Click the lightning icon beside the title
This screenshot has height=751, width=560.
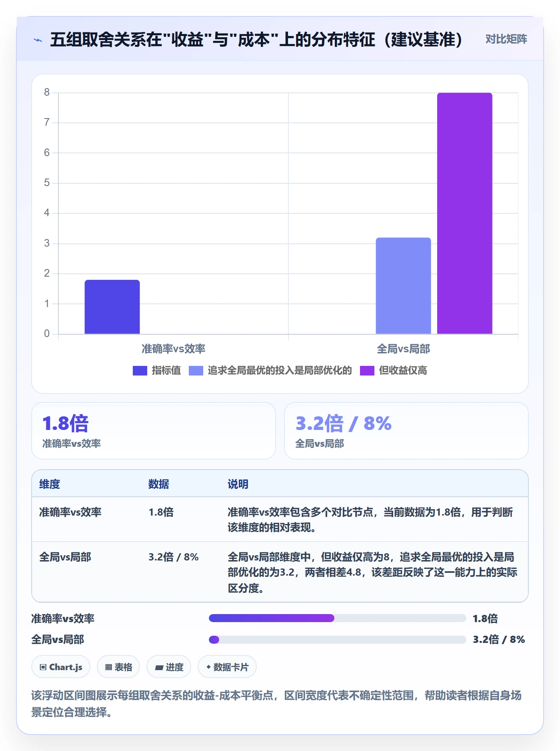(x=38, y=40)
